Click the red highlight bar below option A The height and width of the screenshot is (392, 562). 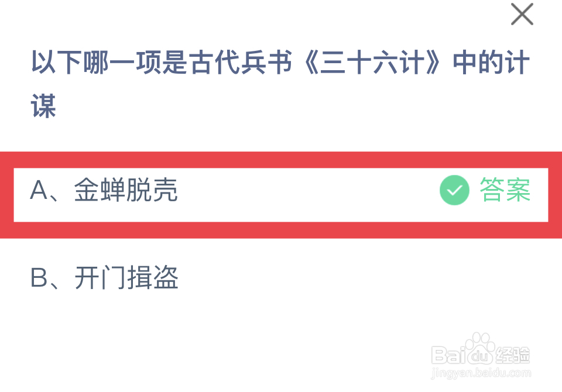click(x=281, y=230)
